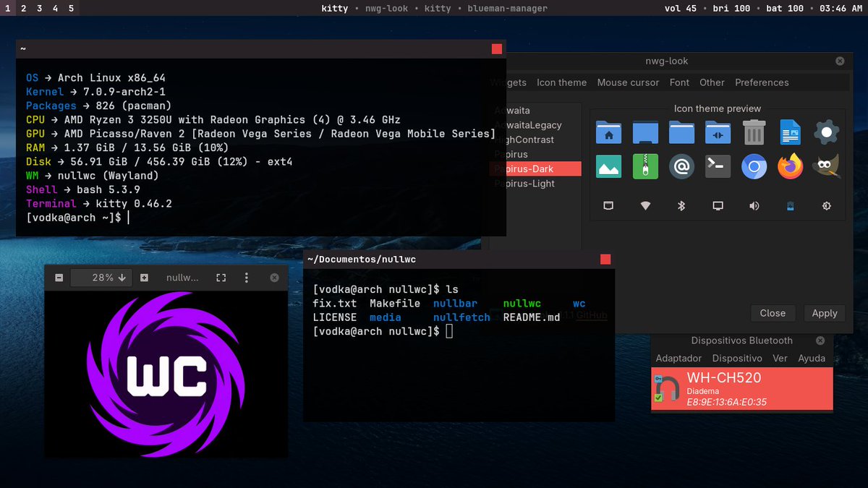This screenshot has height=488, width=868.
Task: Click the open desktop folder preview icon
Action: [645, 132]
